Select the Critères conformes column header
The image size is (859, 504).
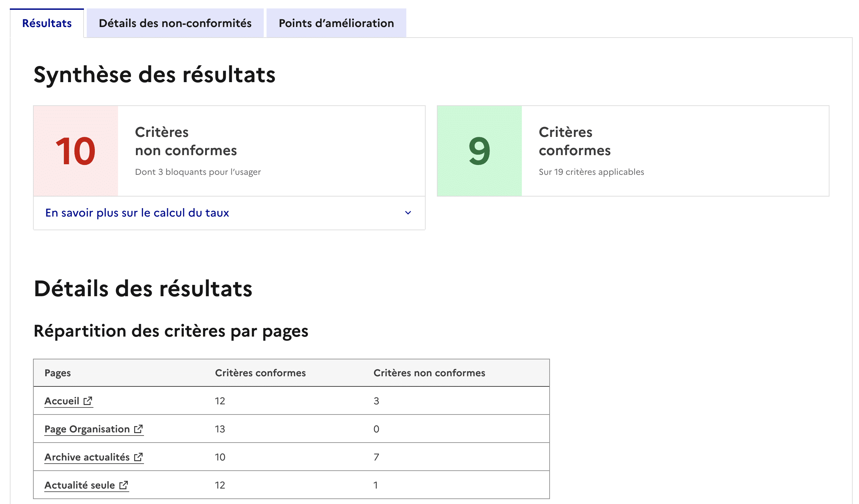260,373
